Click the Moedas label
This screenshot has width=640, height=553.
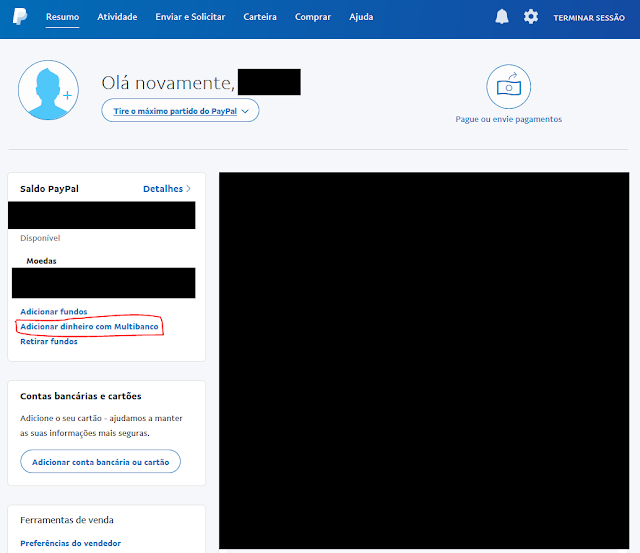point(41,261)
